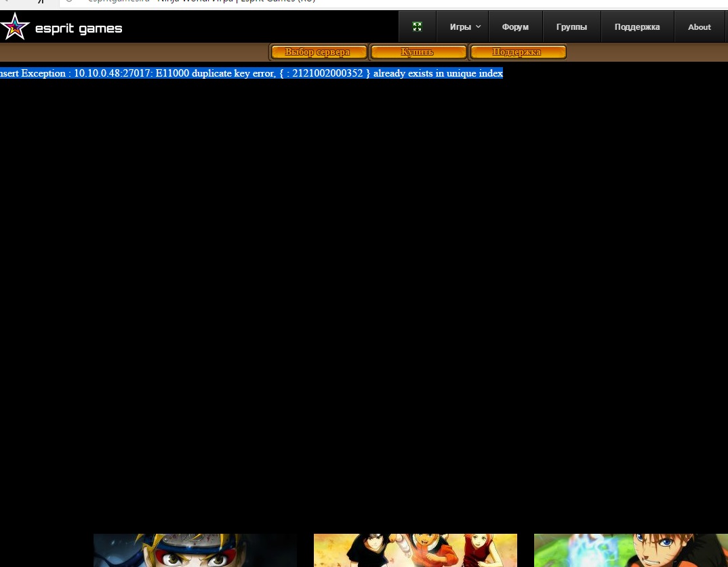Go to Поддержка in top navigation
Screen dimensions: 728x567
click(636, 27)
